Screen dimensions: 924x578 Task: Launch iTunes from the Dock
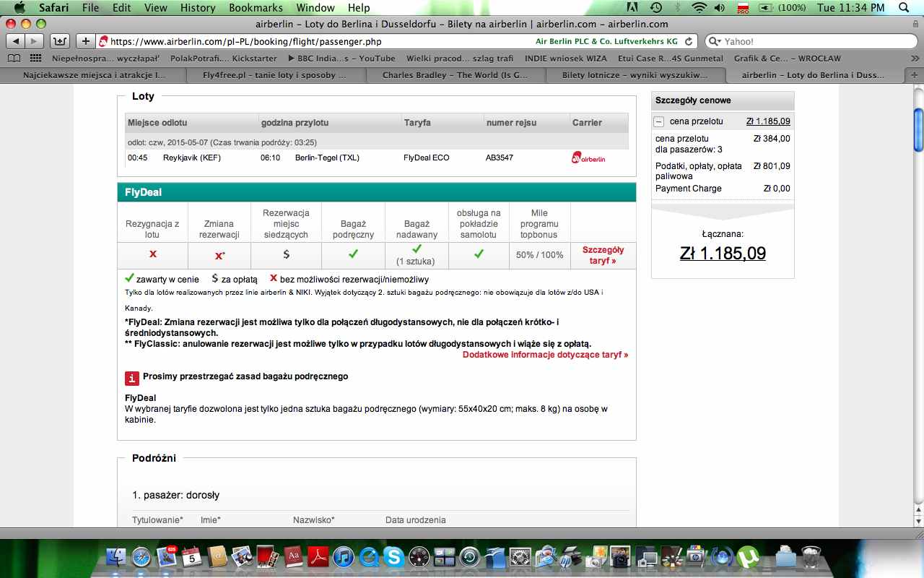tap(343, 556)
